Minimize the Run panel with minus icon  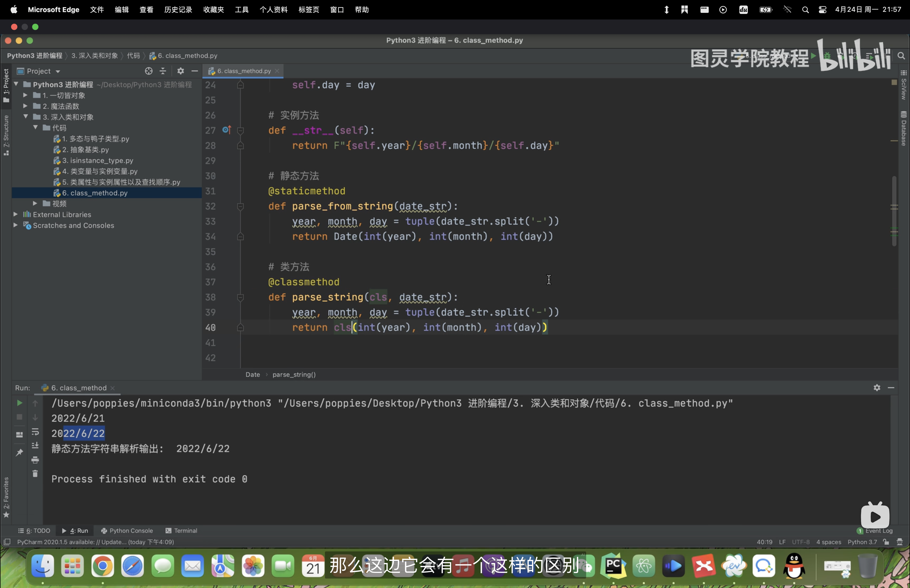[x=891, y=388]
